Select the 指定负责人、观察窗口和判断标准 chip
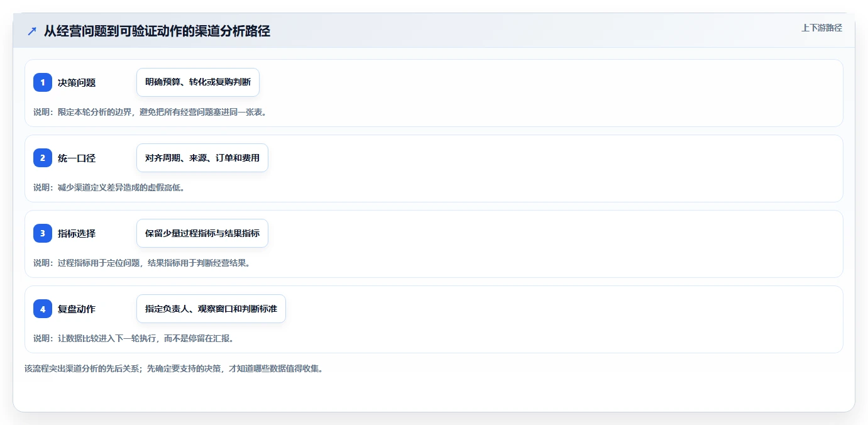 click(211, 309)
